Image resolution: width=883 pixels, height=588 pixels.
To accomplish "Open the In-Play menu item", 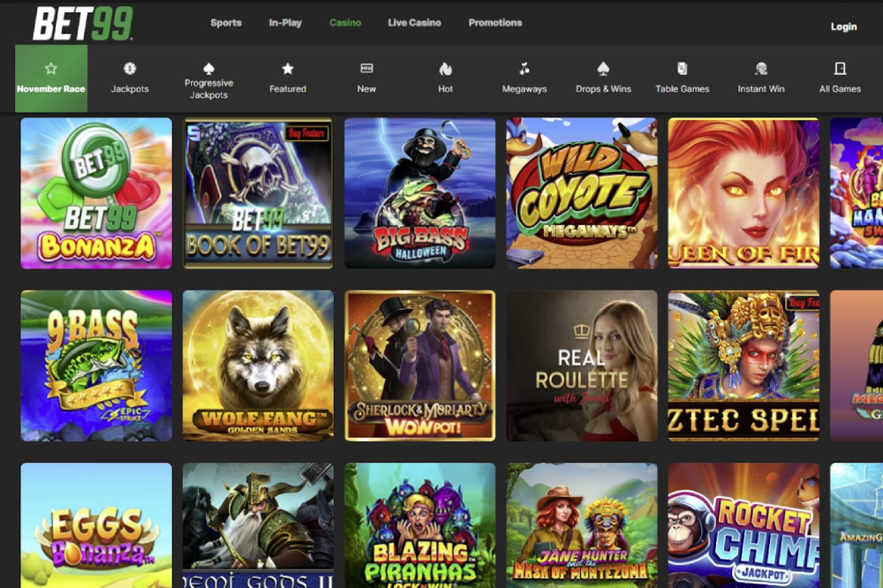I will click(x=285, y=23).
